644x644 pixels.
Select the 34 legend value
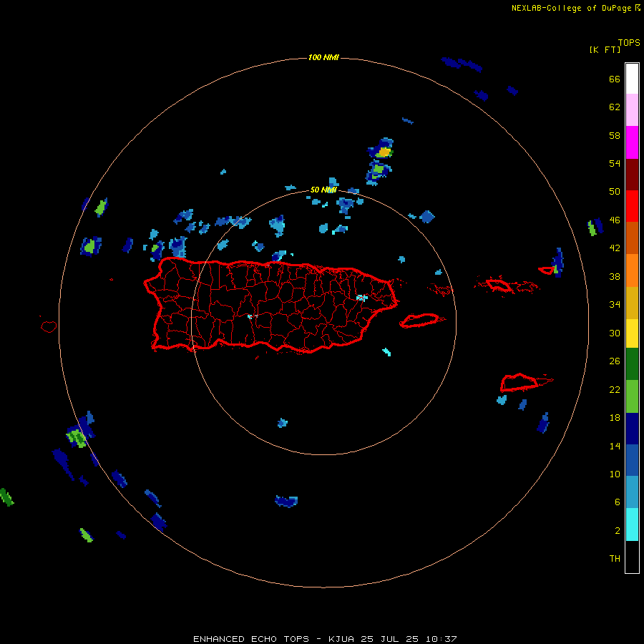[615, 305]
